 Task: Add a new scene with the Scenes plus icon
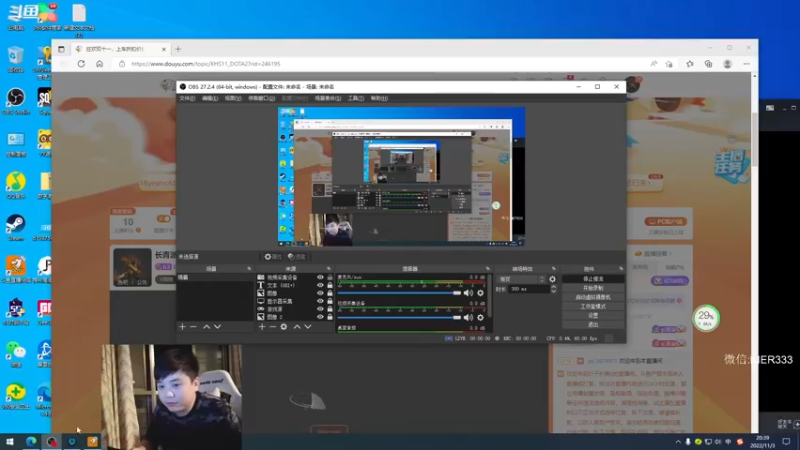182,327
